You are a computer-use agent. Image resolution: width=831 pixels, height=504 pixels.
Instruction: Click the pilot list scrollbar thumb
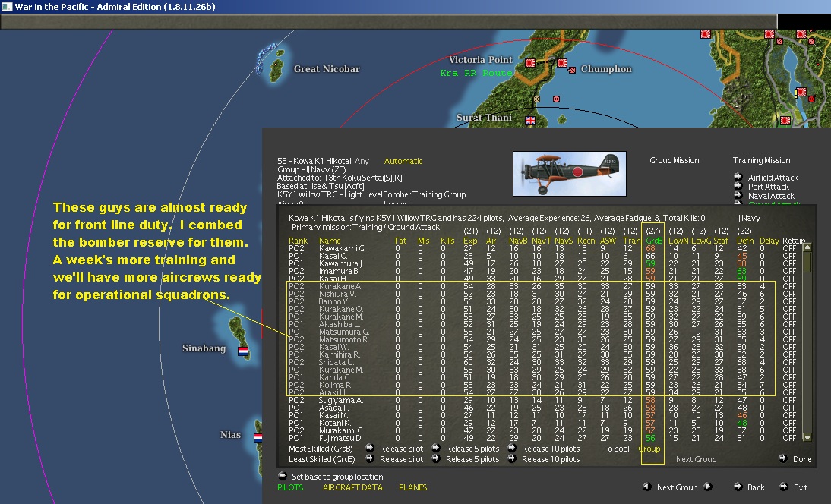[x=807, y=262]
